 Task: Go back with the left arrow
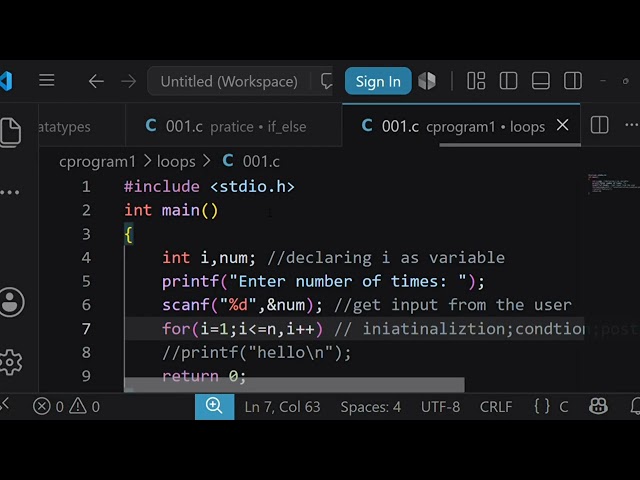(96, 81)
